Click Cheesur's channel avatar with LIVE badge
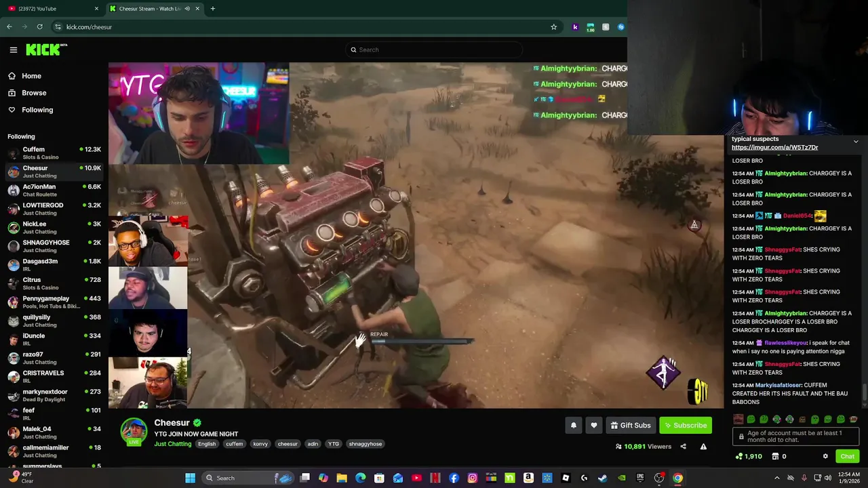Image resolution: width=868 pixels, height=488 pixels. click(134, 432)
